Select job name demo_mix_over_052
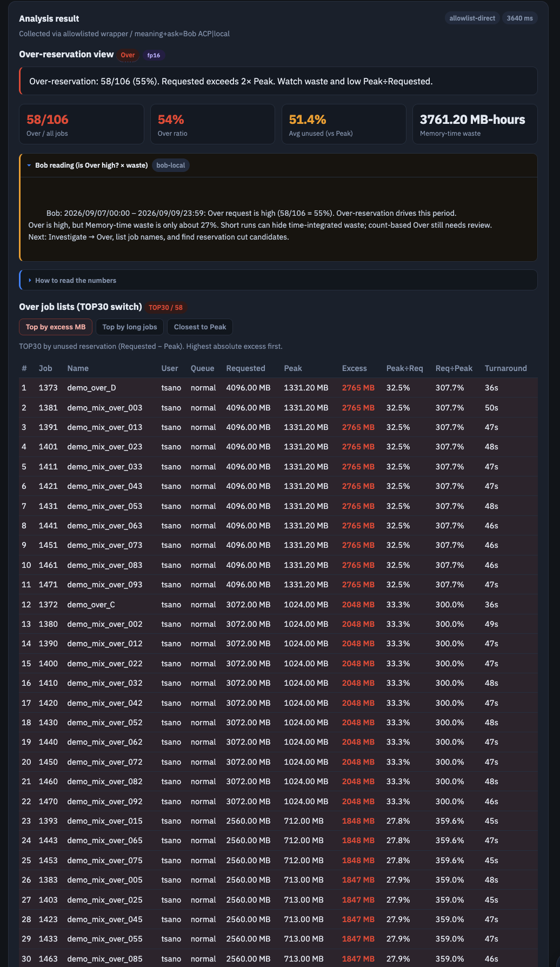 (x=105, y=723)
